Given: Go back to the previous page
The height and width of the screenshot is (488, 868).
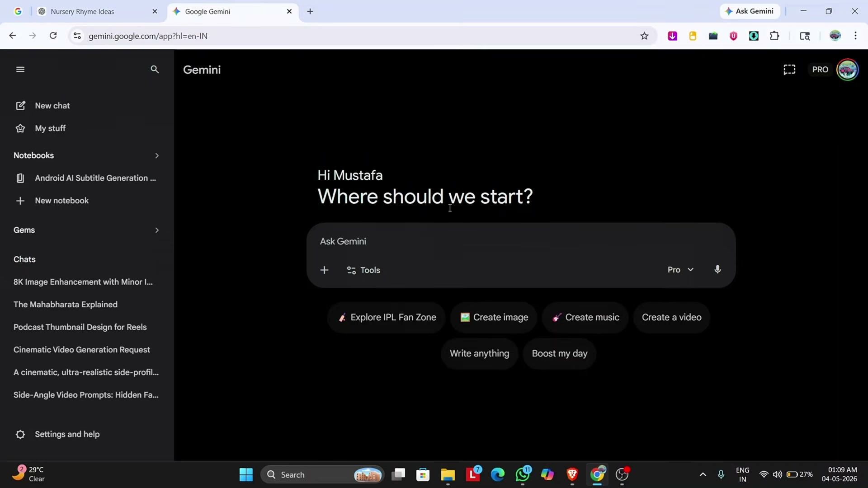Looking at the screenshot, I should [x=13, y=36].
